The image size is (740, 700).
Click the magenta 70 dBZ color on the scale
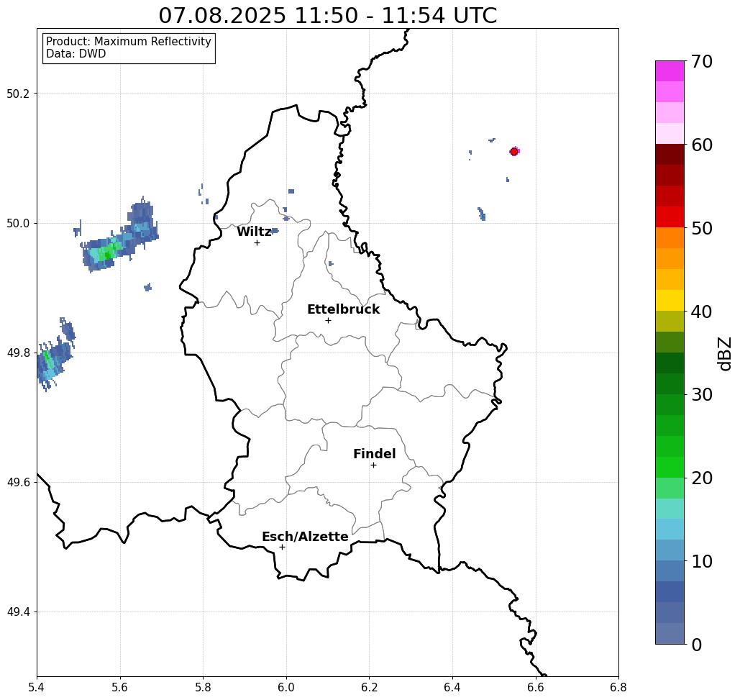(670, 71)
